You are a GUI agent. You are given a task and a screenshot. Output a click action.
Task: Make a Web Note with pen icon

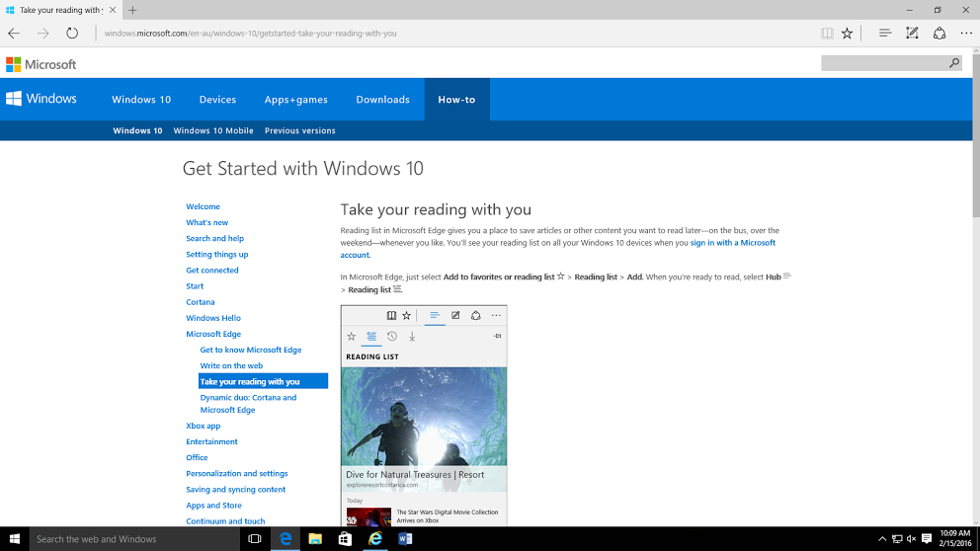(x=912, y=33)
